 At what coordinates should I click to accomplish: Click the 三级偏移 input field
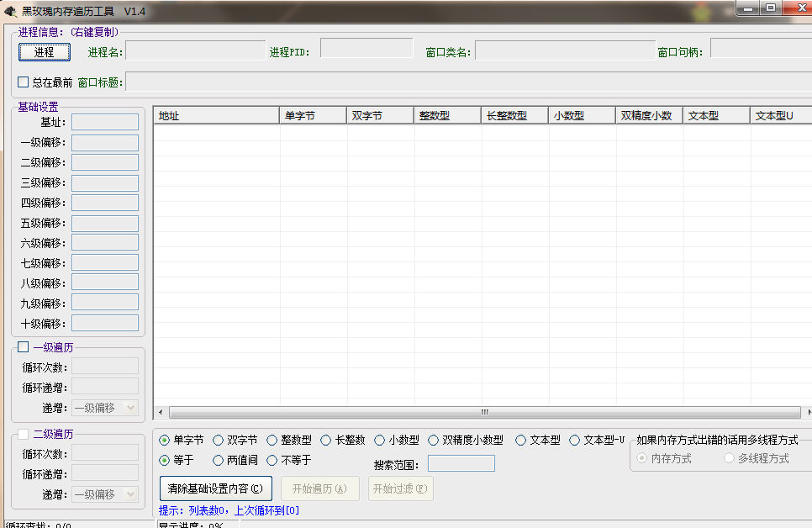pos(105,183)
